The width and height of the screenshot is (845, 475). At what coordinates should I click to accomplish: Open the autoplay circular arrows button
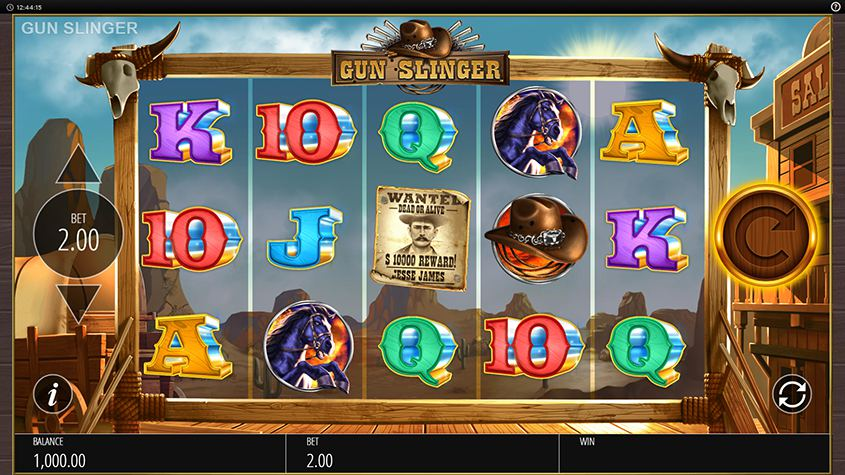click(x=792, y=394)
